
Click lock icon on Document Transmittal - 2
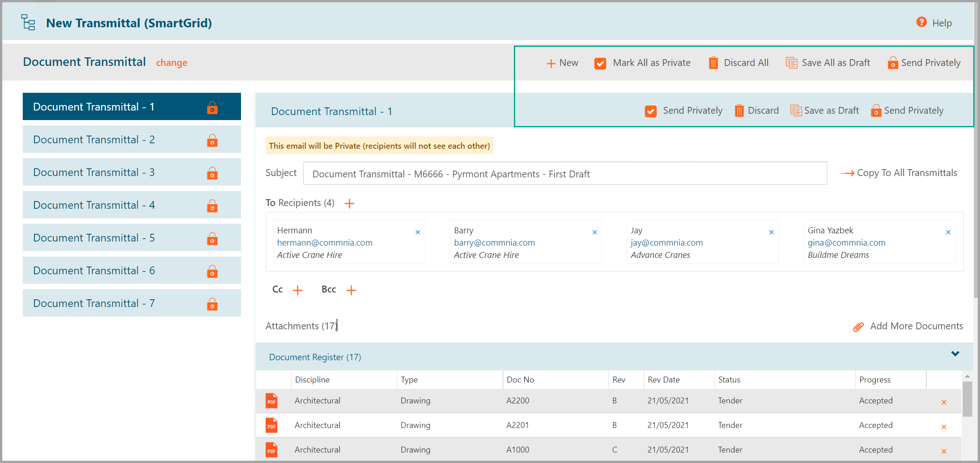click(212, 140)
